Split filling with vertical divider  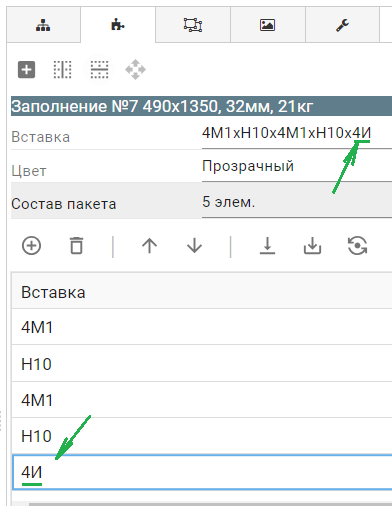pyautogui.click(x=63, y=70)
